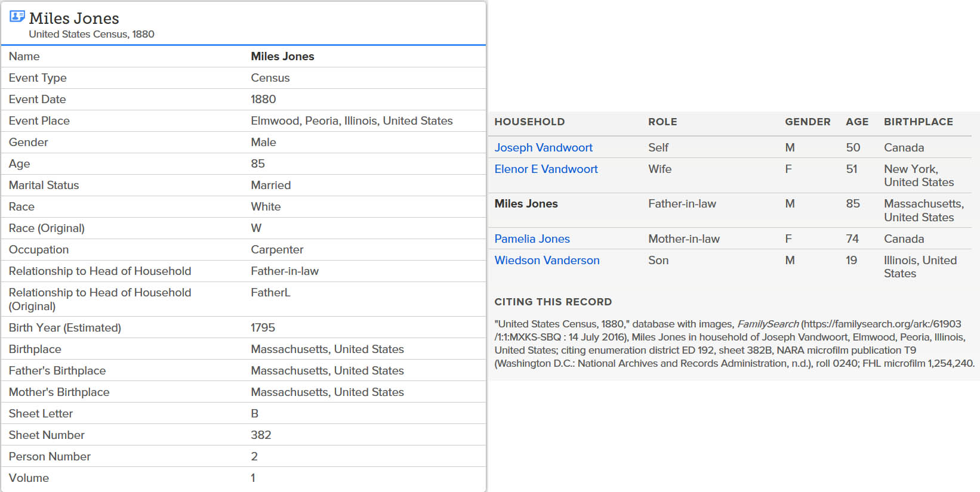The image size is (980, 492).
Task: Click Pamelia Jones's age 74
Action: (x=852, y=239)
